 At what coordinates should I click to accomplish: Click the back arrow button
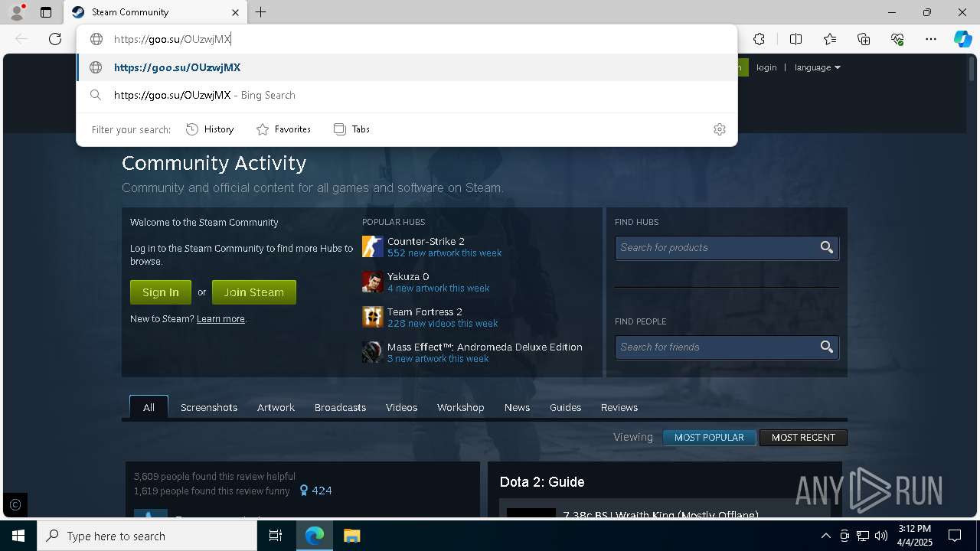pyautogui.click(x=21, y=39)
